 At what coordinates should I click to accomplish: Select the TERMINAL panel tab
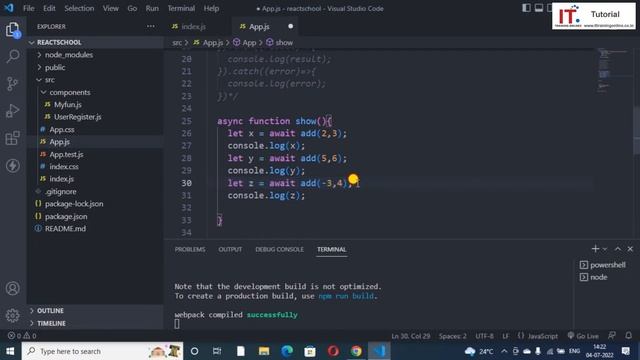[x=331, y=249]
